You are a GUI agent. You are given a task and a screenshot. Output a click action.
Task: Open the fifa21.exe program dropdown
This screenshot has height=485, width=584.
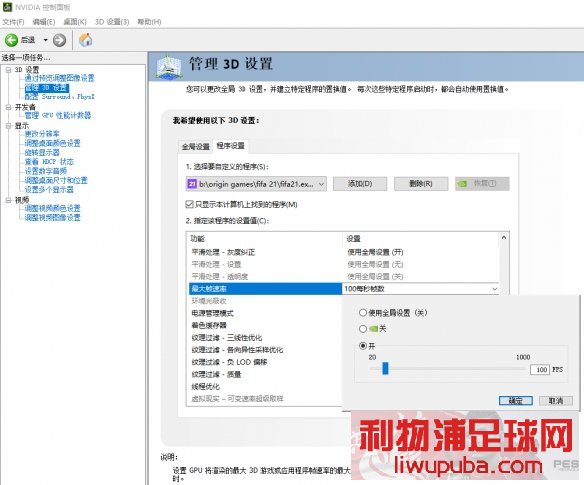pyautogui.click(x=256, y=184)
